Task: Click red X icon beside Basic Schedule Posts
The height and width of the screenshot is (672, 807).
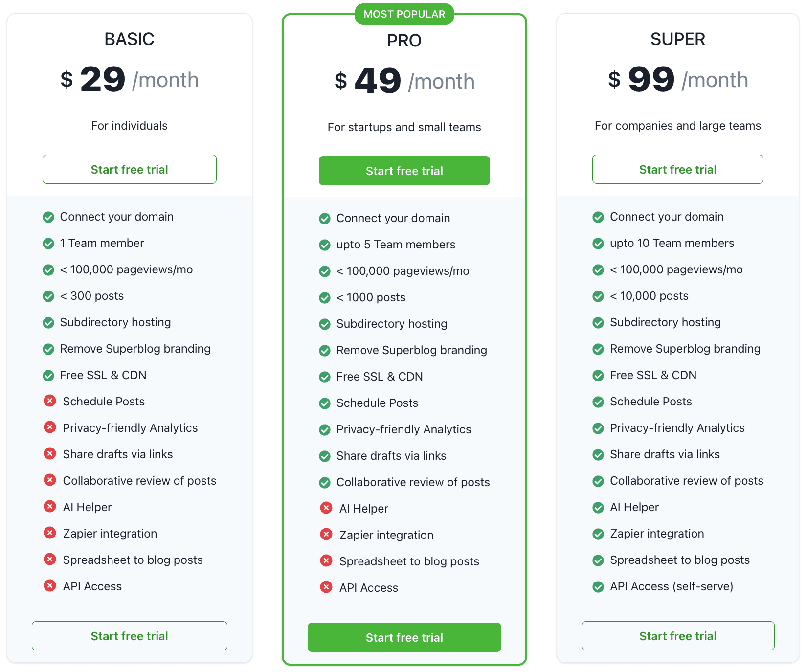Action: pyautogui.click(x=50, y=401)
